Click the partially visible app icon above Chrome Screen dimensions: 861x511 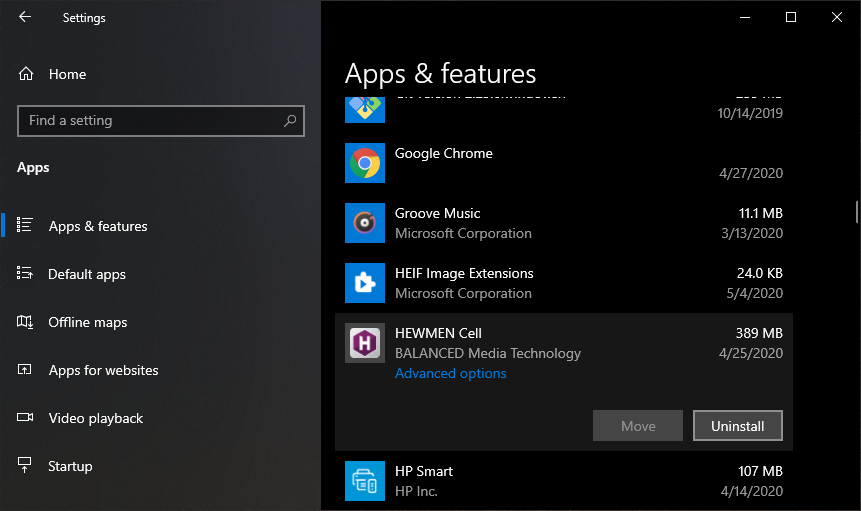365,110
